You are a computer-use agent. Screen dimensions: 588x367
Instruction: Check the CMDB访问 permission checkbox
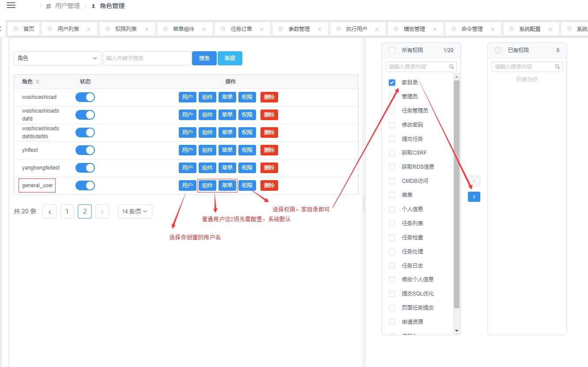point(392,181)
